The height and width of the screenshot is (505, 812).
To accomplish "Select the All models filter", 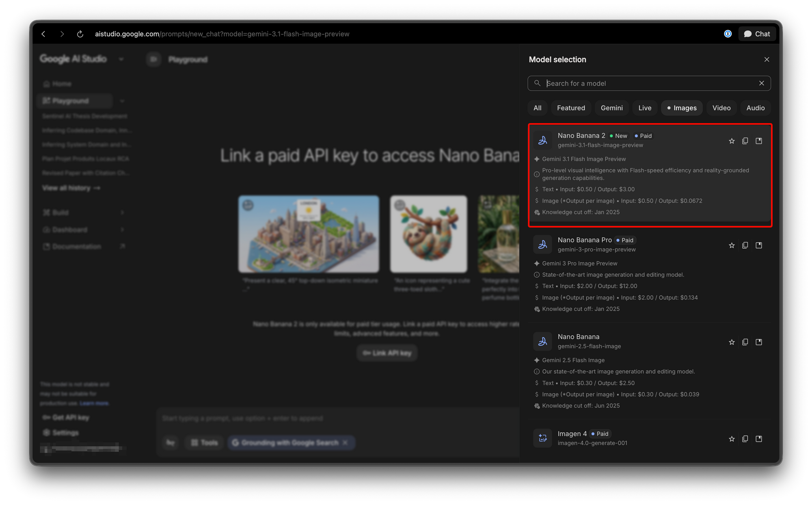I will 538,108.
